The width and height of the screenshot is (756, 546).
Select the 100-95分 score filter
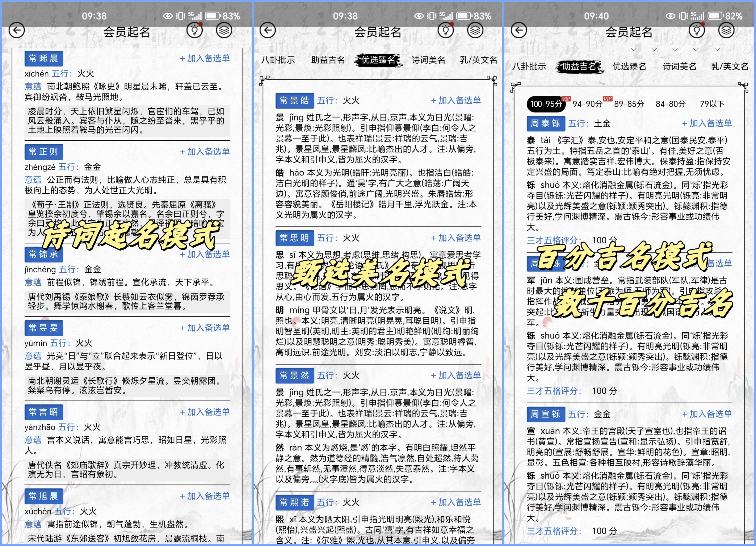[x=546, y=104]
